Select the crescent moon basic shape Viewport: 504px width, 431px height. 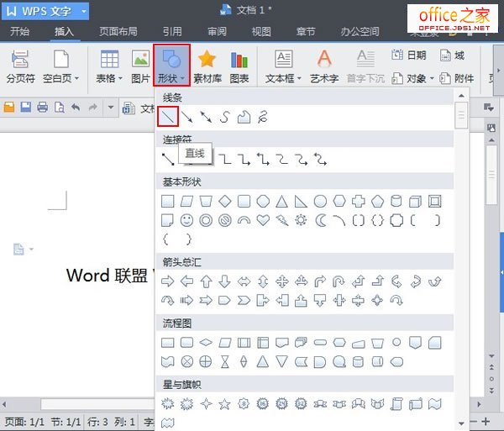click(x=320, y=220)
